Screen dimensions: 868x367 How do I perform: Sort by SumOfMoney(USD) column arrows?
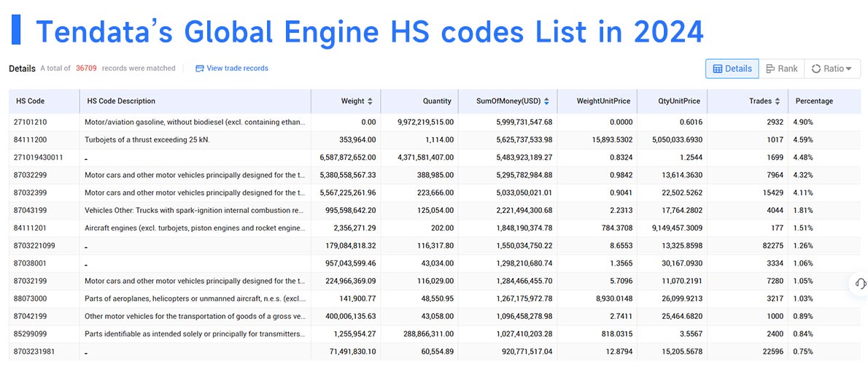pyautogui.click(x=546, y=101)
